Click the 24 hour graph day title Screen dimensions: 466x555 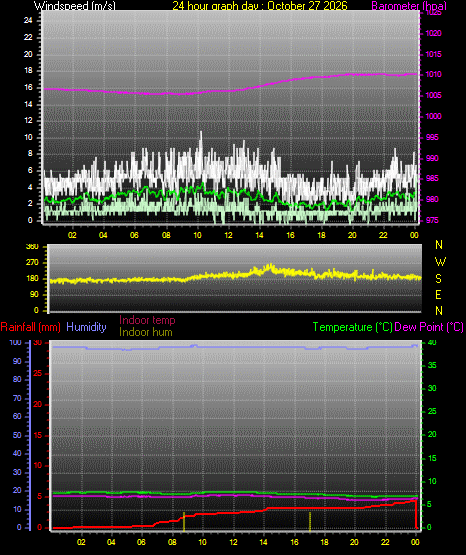coord(260,5)
